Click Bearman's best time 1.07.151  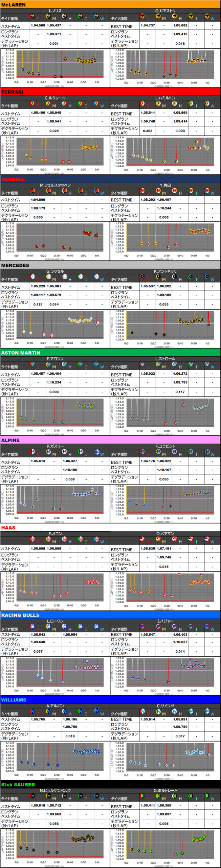pyautogui.click(x=164, y=548)
